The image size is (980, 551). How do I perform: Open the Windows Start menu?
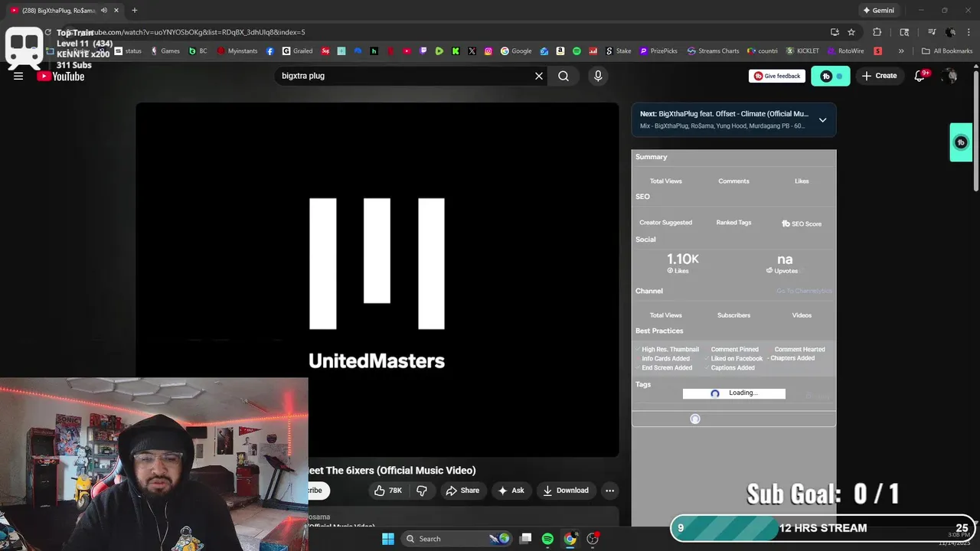[388, 539]
